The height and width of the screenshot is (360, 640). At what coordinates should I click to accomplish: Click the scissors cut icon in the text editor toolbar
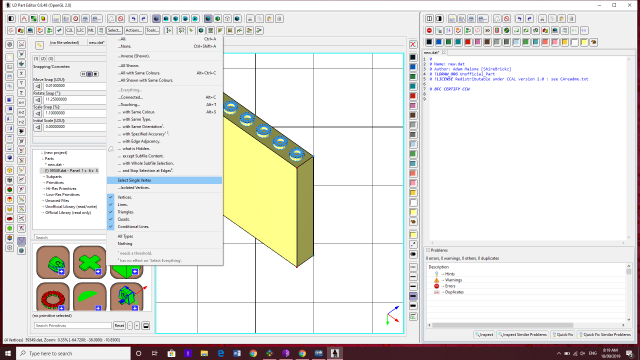click(x=542, y=19)
